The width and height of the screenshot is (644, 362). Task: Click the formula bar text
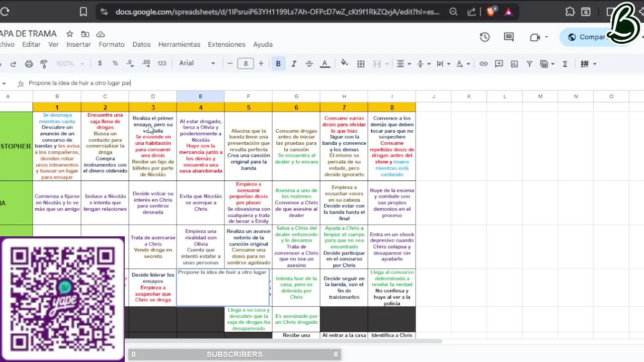(79, 83)
